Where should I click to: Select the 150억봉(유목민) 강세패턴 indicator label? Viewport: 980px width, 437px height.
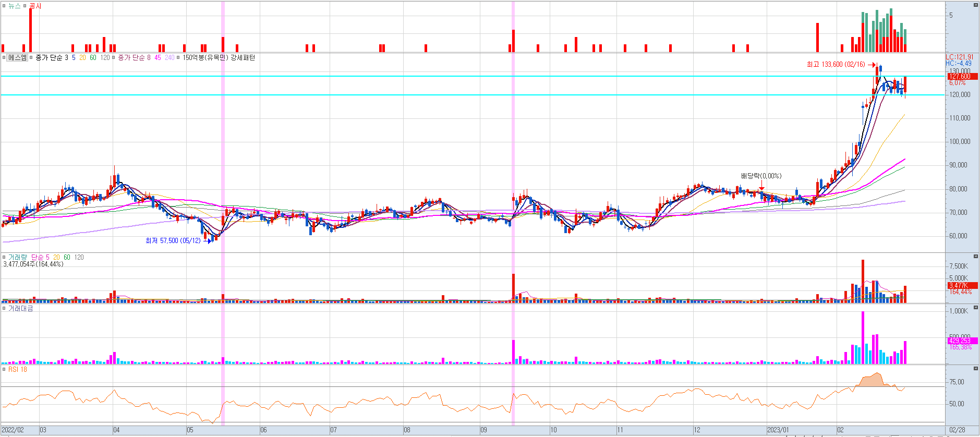[x=219, y=57]
